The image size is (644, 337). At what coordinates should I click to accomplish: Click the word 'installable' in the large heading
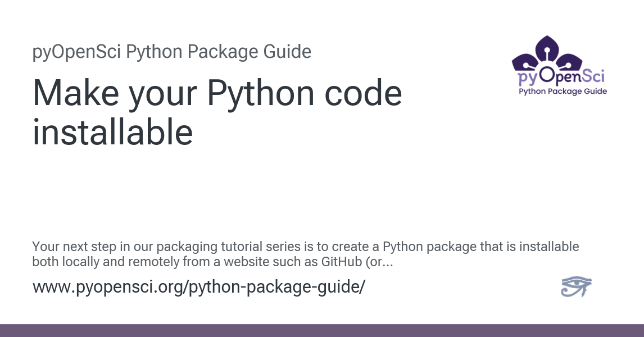112,132
